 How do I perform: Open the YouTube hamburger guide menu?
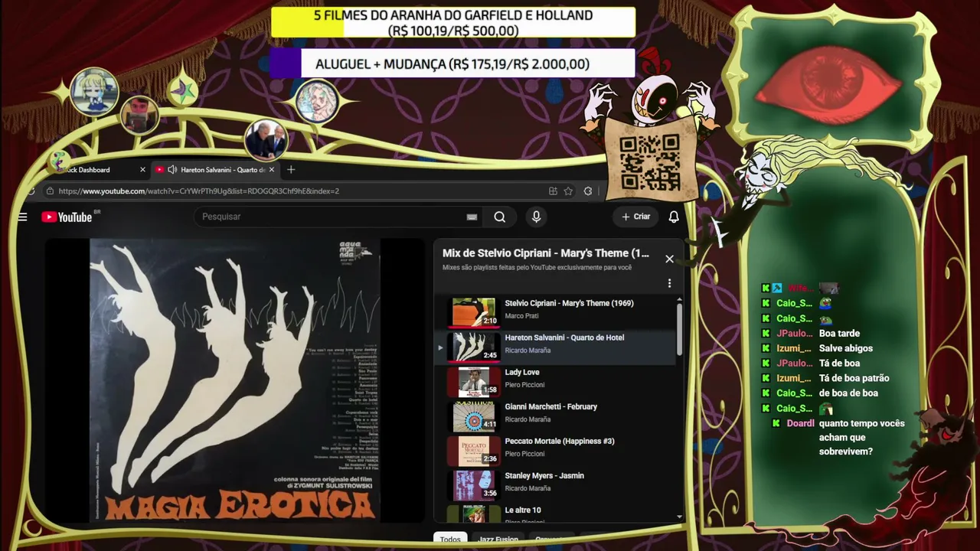tap(22, 217)
